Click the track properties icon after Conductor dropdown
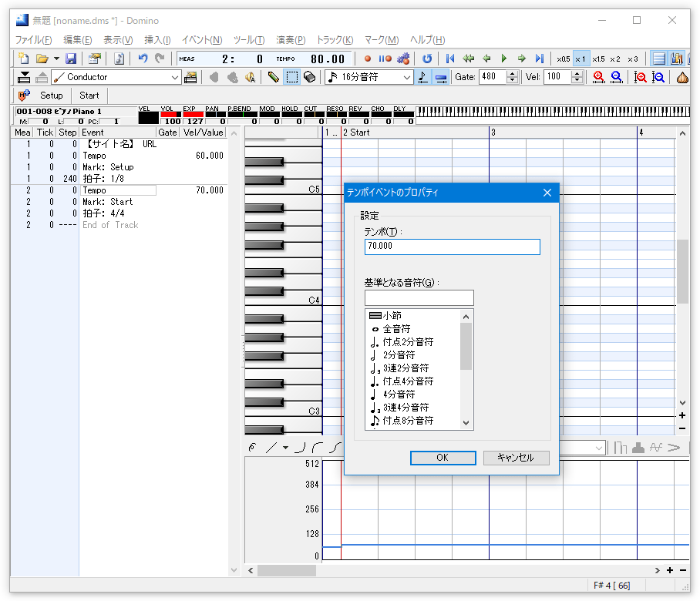The width and height of the screenshot is (700, 601). tap(190, 77)
